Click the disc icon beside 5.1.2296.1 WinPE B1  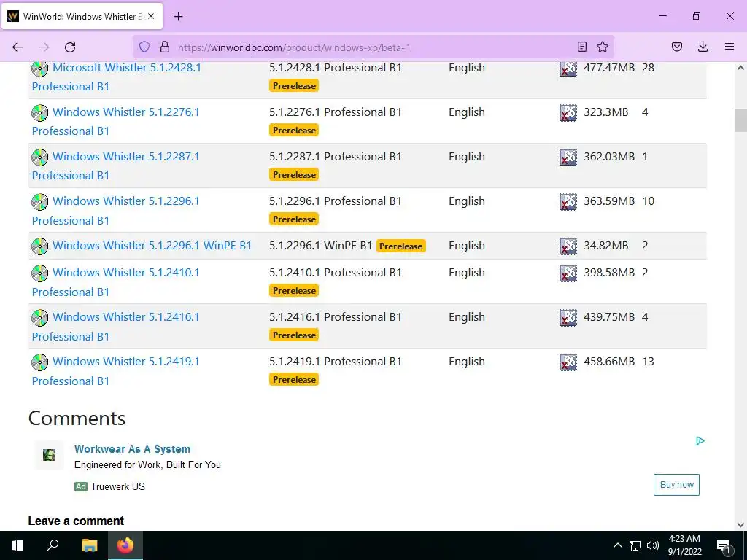click(x=39, y=246)
